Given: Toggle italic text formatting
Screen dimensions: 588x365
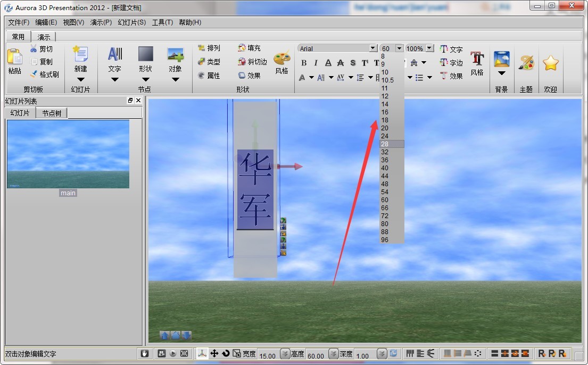Looking at the screenshot, I should point(315,62).
